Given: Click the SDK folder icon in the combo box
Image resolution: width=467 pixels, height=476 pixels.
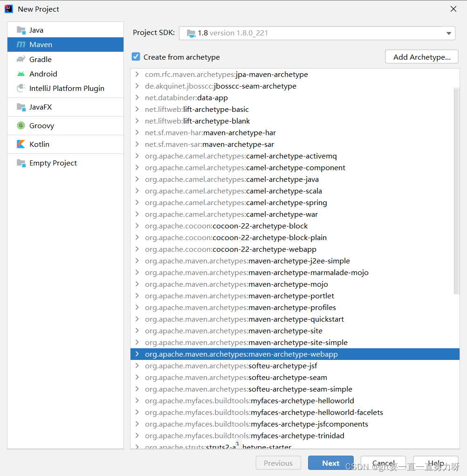Looking at the screenshot, I should [x=191, y=33].
